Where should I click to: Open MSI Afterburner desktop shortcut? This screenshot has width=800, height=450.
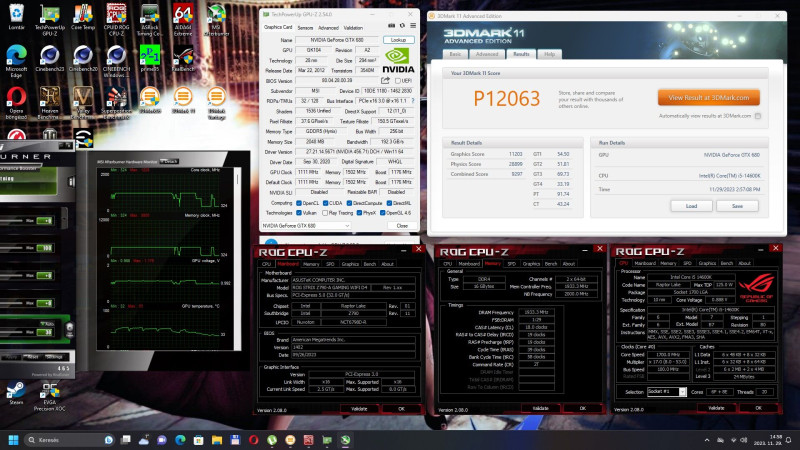coord(216,20)
